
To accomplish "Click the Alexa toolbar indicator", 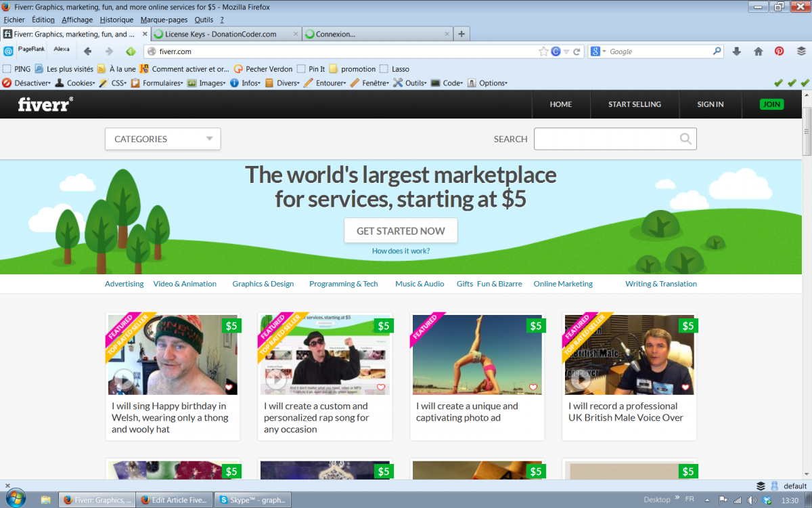I will (62, 49).
